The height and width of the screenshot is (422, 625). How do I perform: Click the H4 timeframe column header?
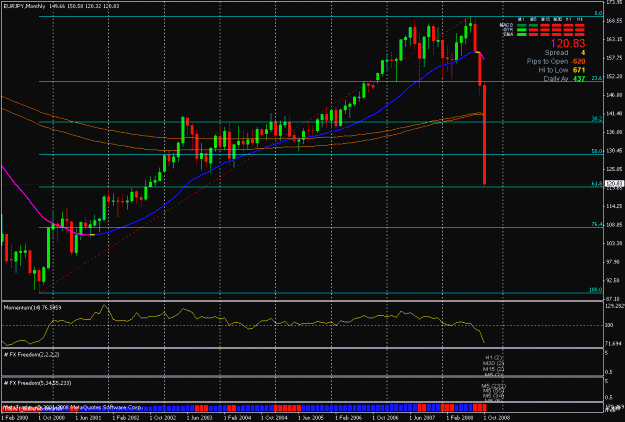tap(580, 19)
